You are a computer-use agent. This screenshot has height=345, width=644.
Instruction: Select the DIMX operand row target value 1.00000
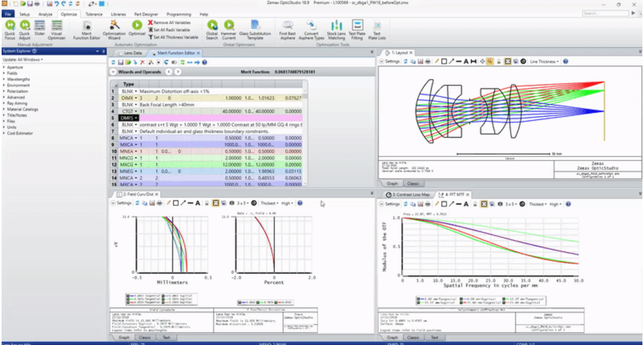[x=233, y=98]
